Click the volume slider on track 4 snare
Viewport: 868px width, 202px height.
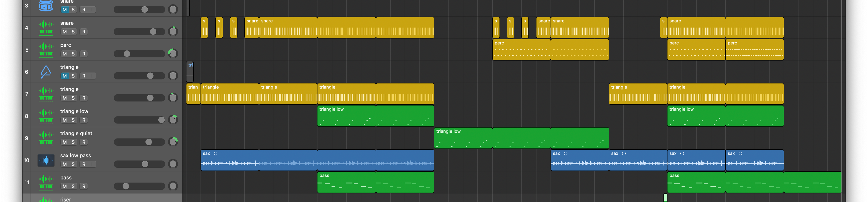click(139, 32)
